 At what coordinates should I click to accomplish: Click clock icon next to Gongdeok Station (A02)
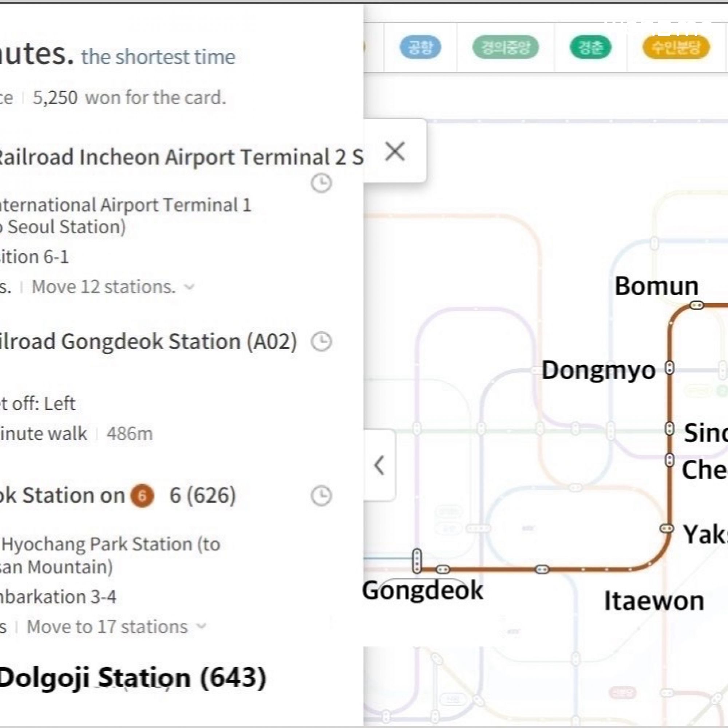tap(321, 342)
